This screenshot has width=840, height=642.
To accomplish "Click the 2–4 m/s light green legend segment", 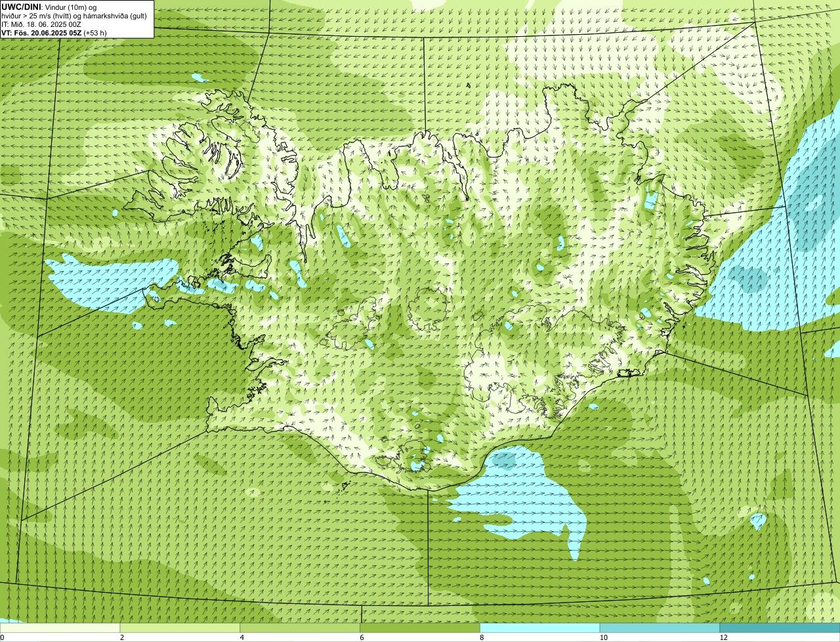I will (x=180, y=628).
